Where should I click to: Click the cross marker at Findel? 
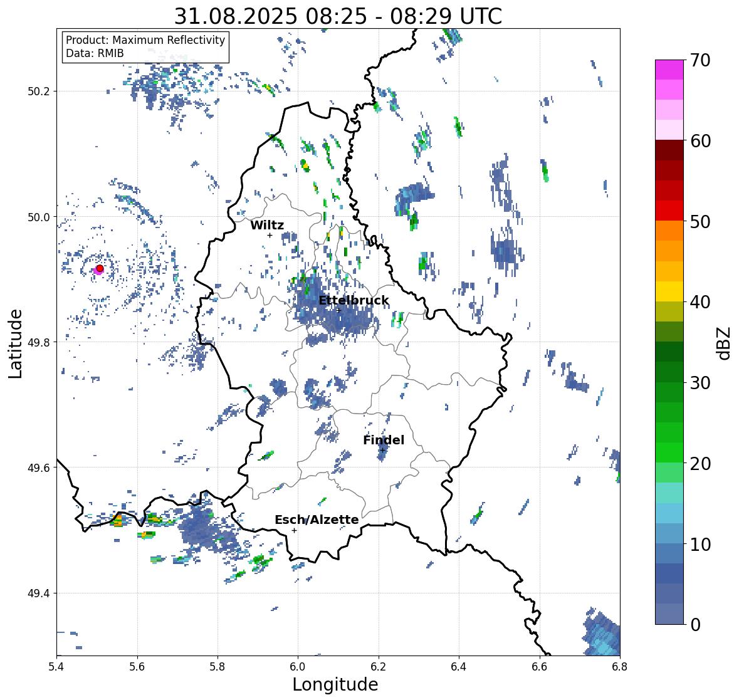tap(383, 451)
